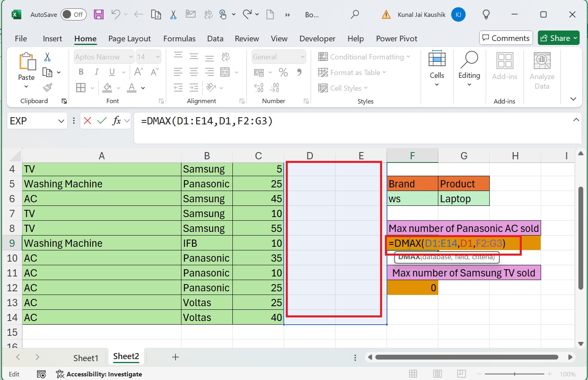
Task: Click the Save icon in title bar
Action: click(x=99, y=15)
